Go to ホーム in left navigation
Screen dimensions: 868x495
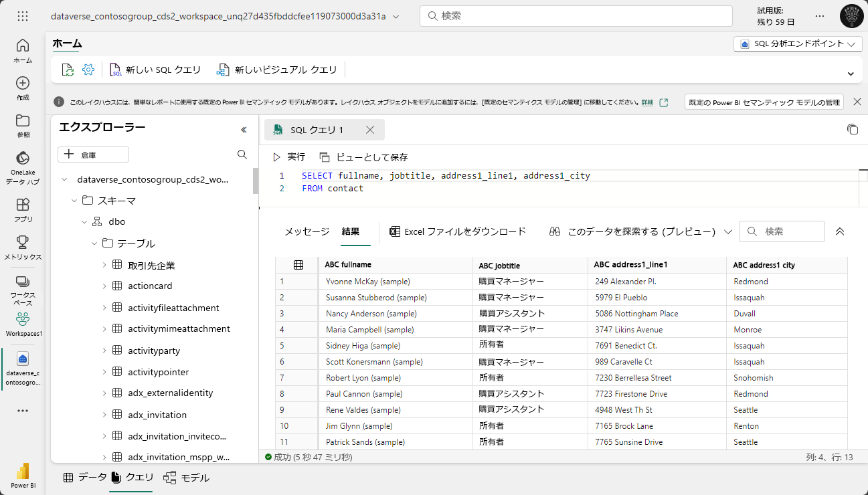[23, 51]
